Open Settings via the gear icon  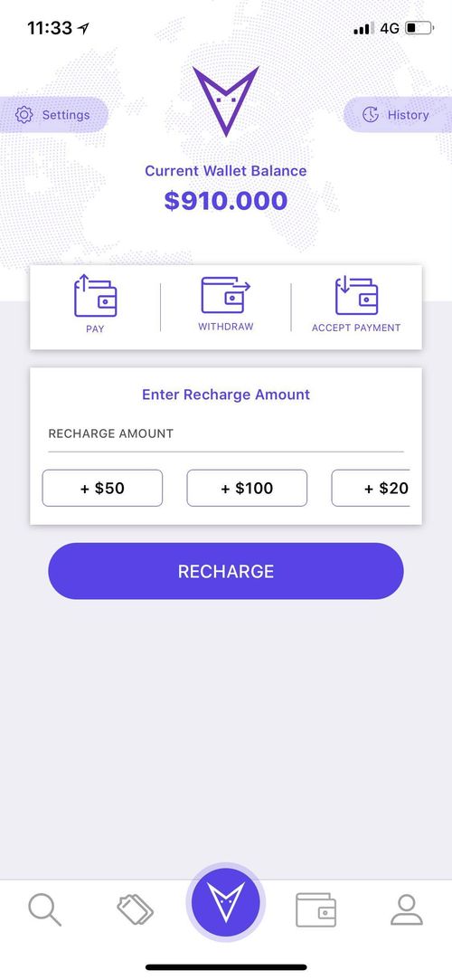(x=24, y=114)
